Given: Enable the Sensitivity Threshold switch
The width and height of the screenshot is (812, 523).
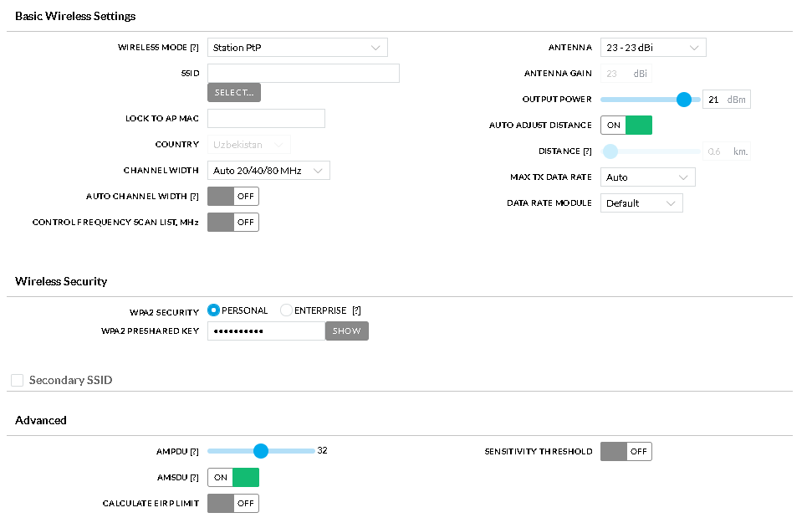Looking at the screenshot, I should coord(626,452).
